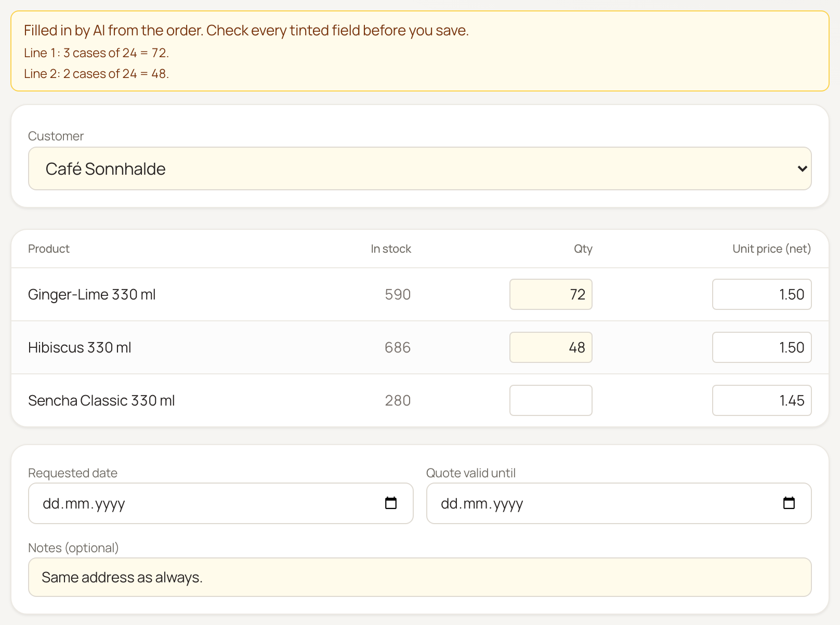Click the in-stock value 590
This screenshot has width=840, height=625.
[398, 294]
